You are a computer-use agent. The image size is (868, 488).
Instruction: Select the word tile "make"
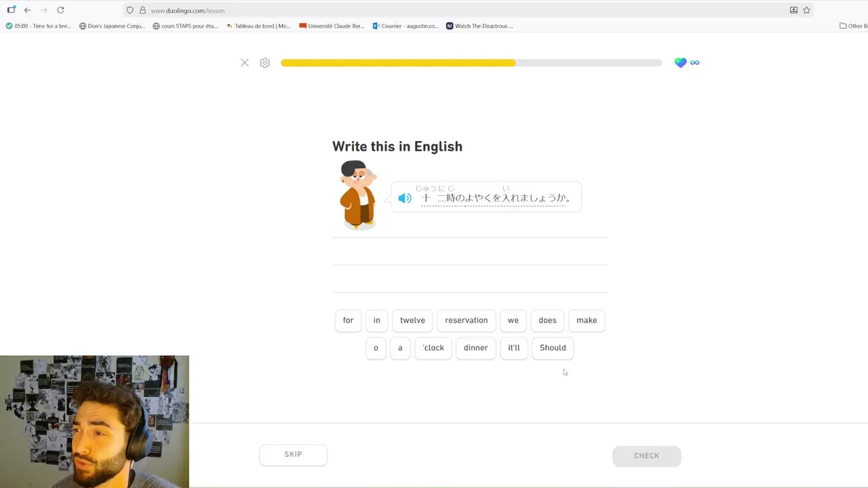(587, 320)
